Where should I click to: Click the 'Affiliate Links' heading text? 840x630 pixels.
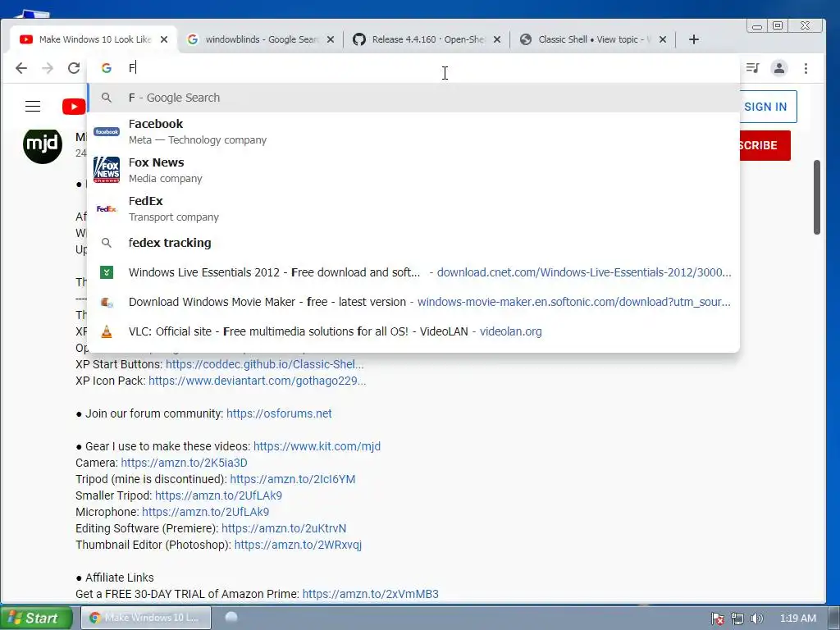[120, 577]
